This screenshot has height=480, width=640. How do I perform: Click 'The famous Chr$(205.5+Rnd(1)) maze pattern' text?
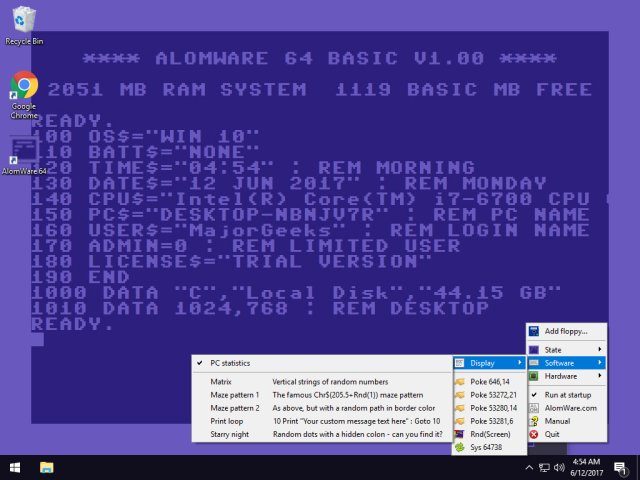pyautogui.click(x=348, y=395)
